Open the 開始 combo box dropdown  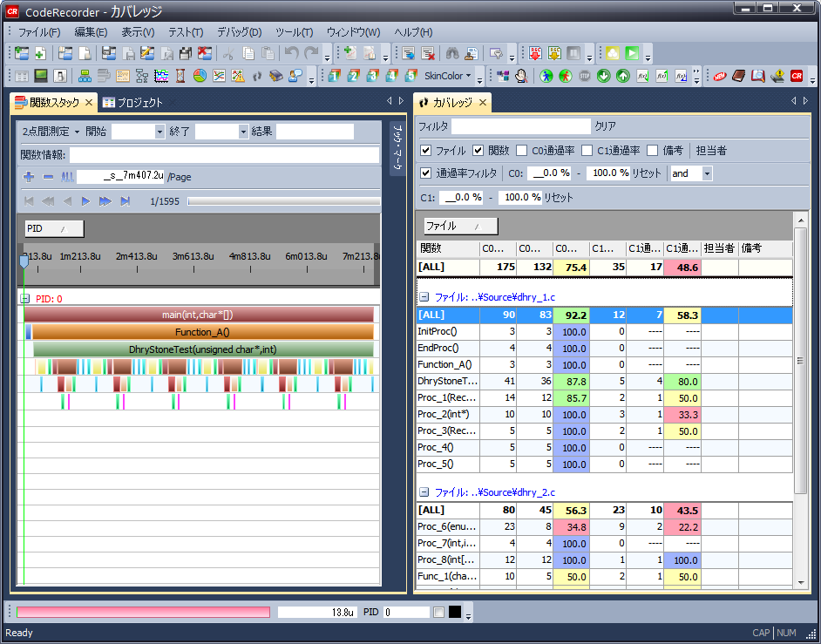[159, 132]
